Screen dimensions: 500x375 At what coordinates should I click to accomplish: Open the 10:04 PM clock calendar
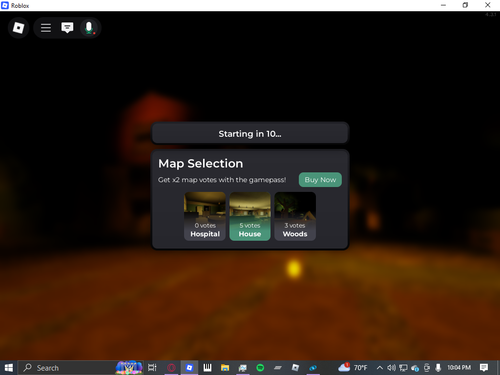pos(459,367)
